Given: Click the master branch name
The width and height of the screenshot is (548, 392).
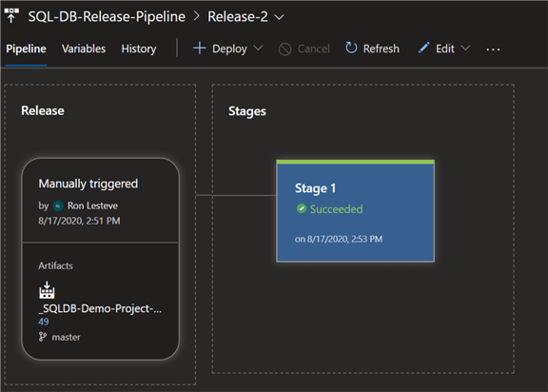Looking at the screenshot, I should [x=66, y=337].
